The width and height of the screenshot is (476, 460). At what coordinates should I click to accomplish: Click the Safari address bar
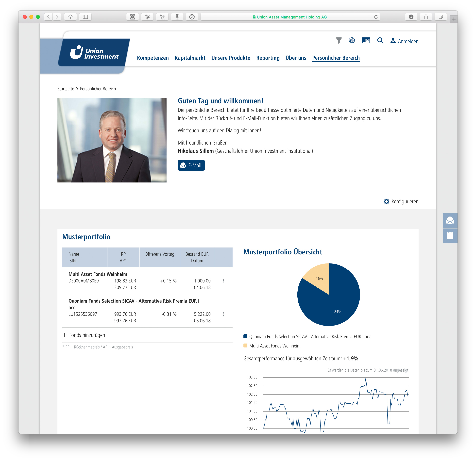point(290,17)
